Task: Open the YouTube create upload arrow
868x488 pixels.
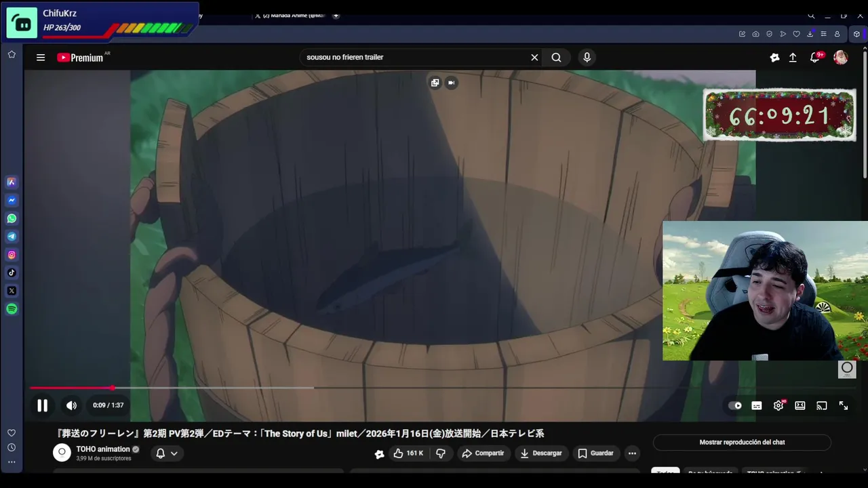Action: tap(793, 58)
